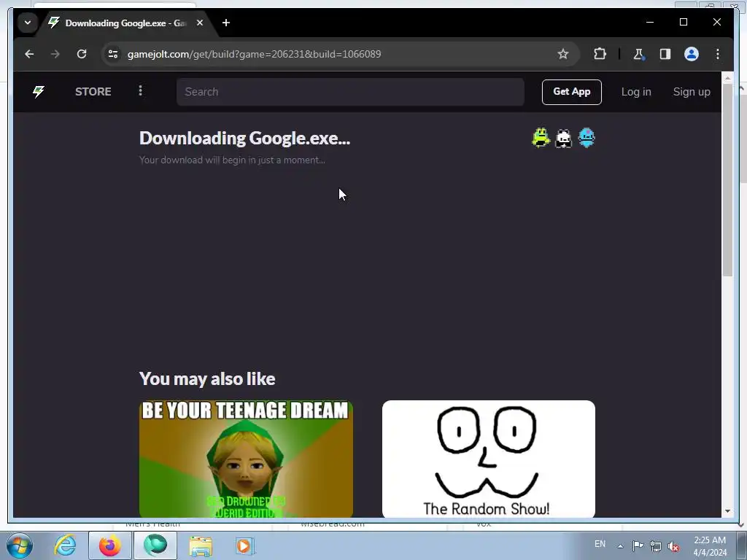Image resolution: width=747 pixels, height=560 pixels.
Task: Click the Game Jolt lightning logo
Action: coord(39,91)
